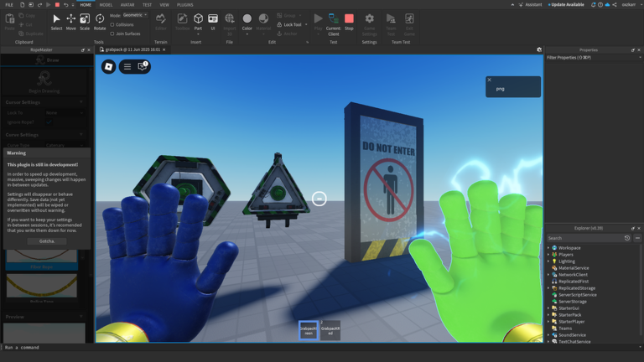Switch to the VIEW ribbon tab
This screenshot has width=644, height=362.
164,5
